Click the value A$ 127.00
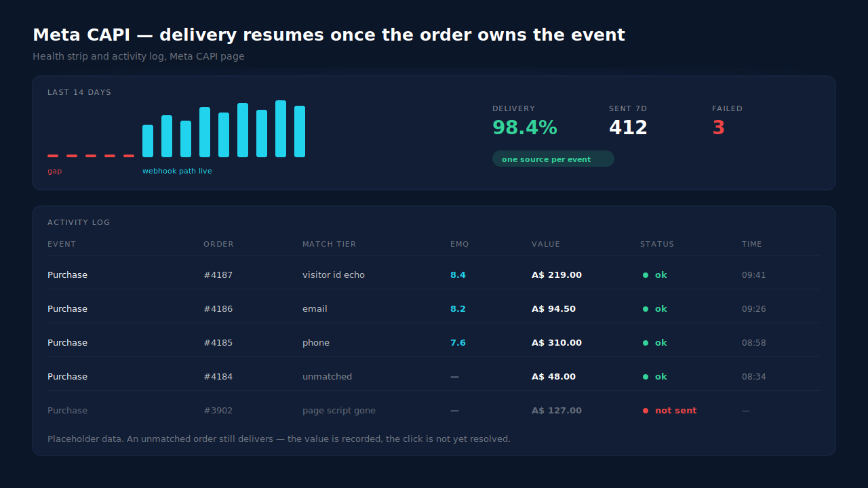 click(557, 410)
